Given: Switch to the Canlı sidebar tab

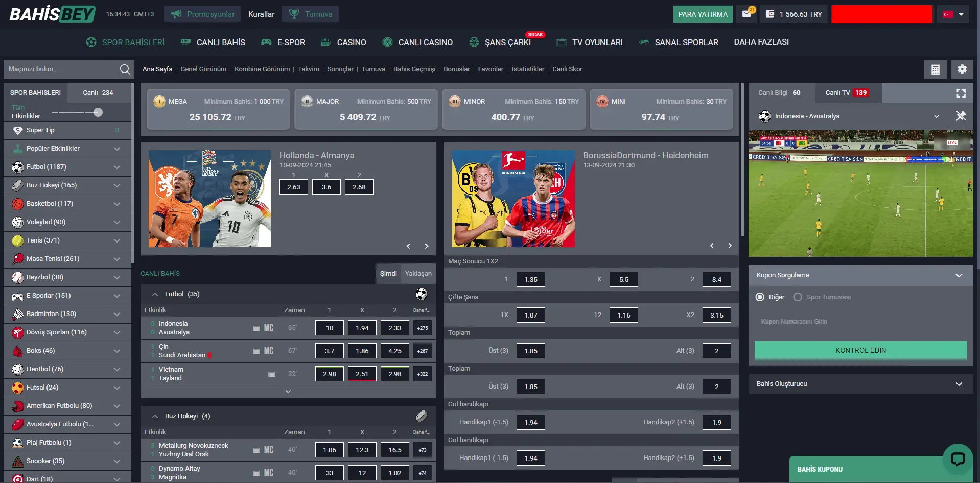Looking at the screenshot, I should pos(98,93).
